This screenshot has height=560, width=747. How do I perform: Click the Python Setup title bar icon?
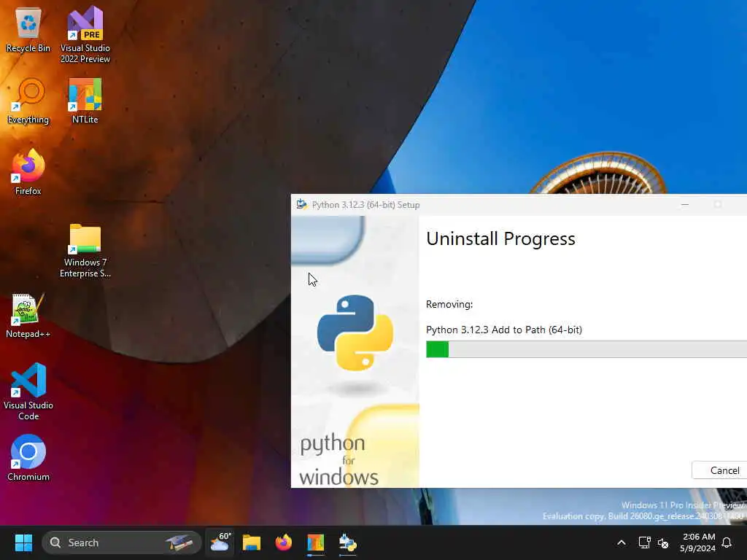[x=301, y=205]
